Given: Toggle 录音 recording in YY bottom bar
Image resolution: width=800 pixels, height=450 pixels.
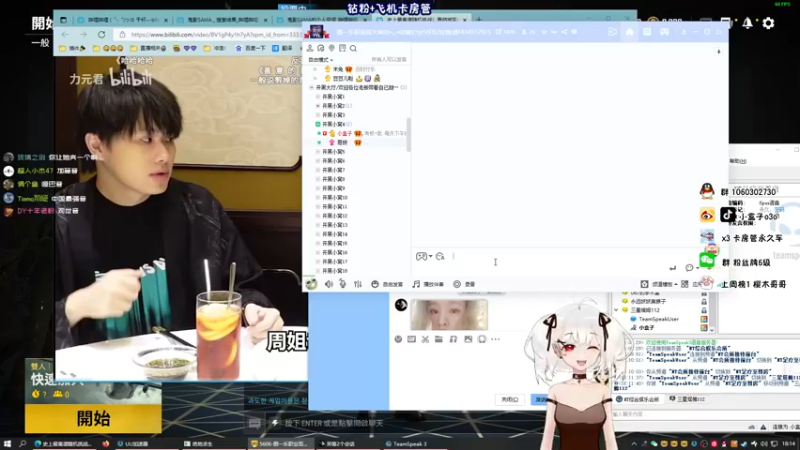Looking at the screenshot, I should click(x=464, y=284).
